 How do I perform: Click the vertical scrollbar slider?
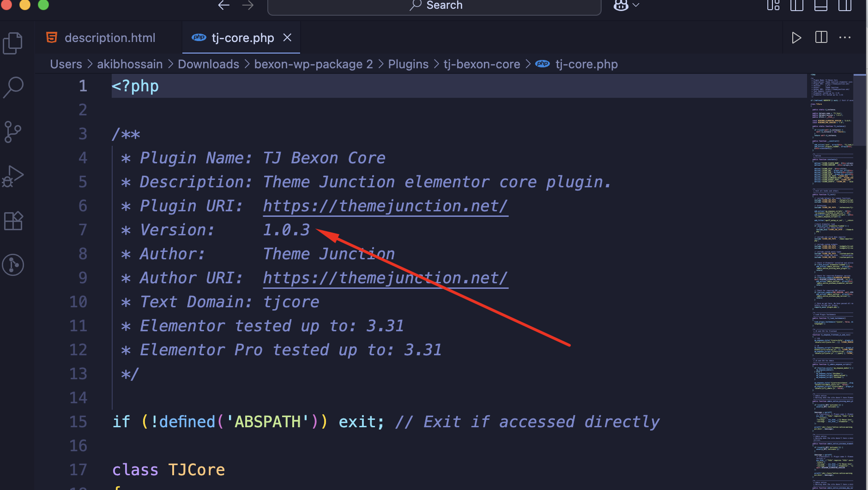click(860, 110)
